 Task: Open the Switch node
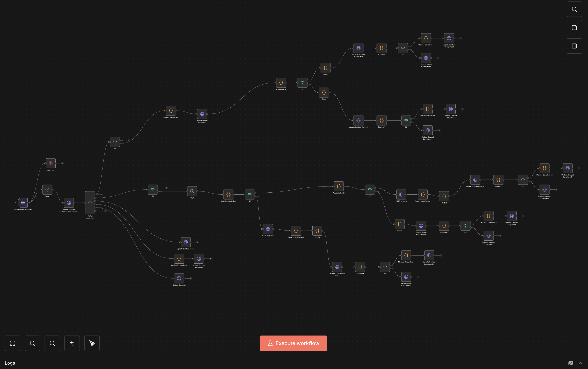pyautogui.click(x=90, y=203)
